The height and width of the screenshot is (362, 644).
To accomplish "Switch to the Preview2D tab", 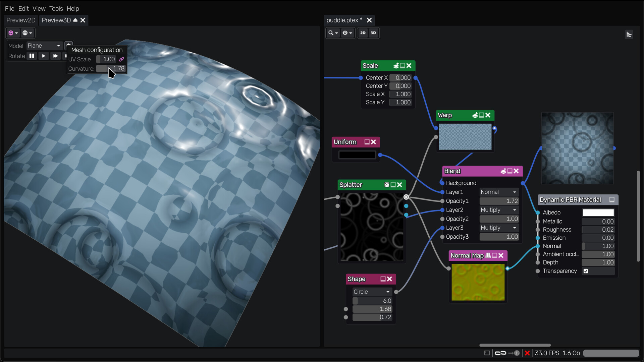I will (20, 20).
